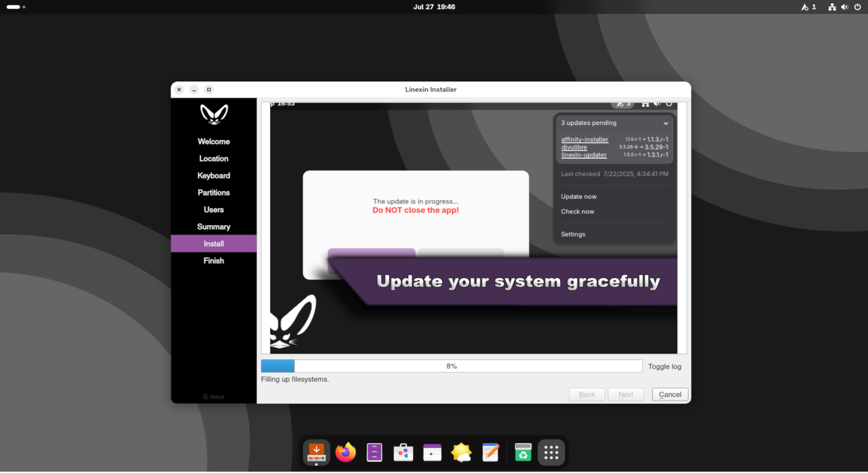The width and height of the screenshot is (868, 473).
Task: Toggle log view
Action: [x=665, y=367]
